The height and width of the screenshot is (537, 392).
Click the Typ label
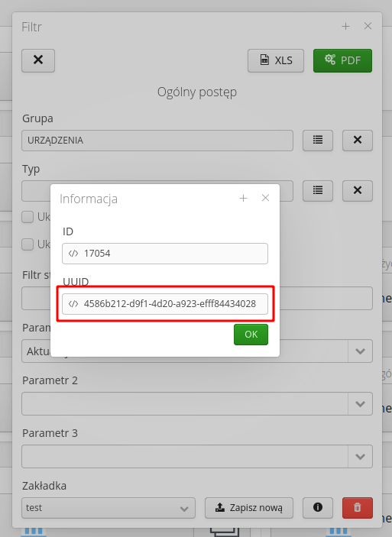[x=31, y=169]
